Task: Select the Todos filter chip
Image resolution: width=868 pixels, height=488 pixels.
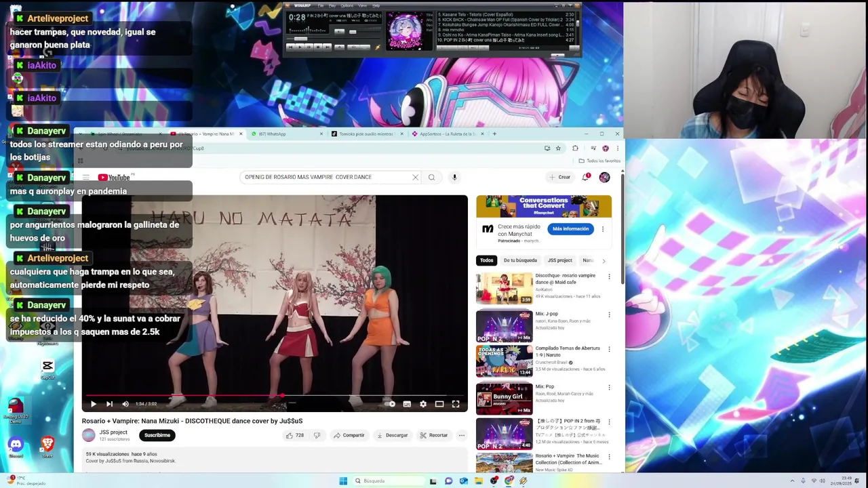Action: 487,260
